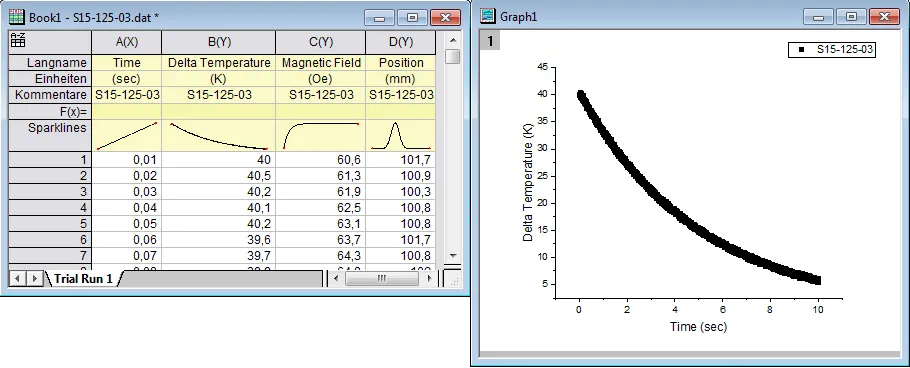Close the Book1 workbook window

(446, 17)
